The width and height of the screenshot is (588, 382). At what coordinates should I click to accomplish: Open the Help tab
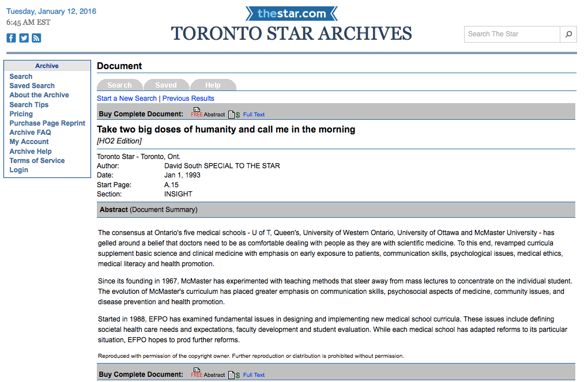pos(213,85)
